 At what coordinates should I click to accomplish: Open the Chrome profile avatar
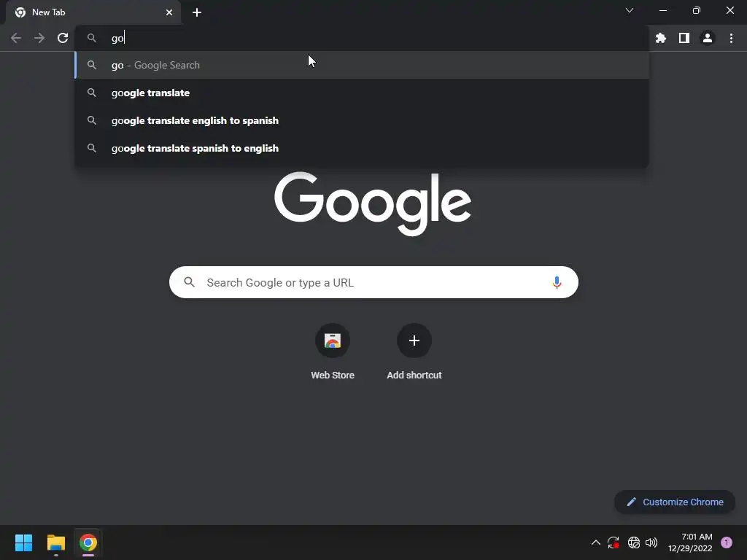tap(708, 38)
